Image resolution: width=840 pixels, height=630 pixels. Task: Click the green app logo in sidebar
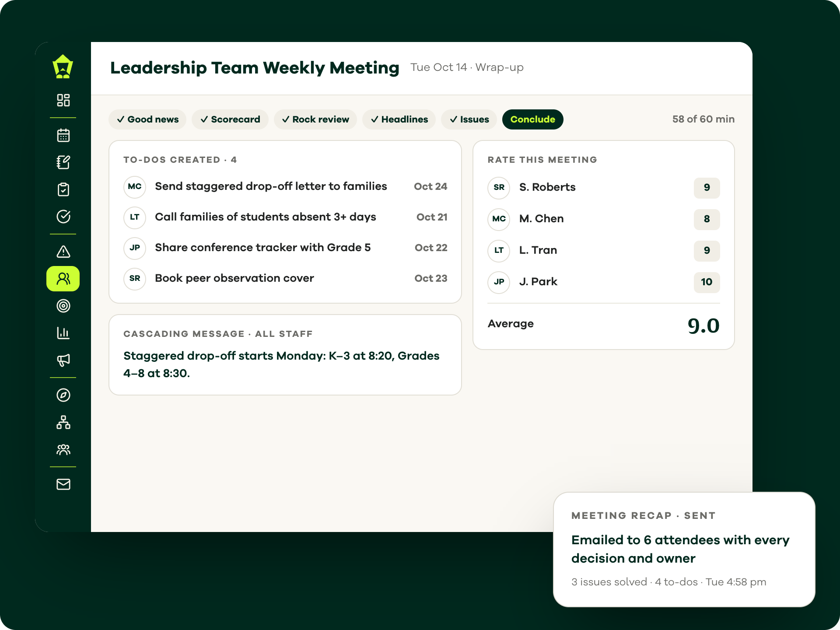(63, 66)
